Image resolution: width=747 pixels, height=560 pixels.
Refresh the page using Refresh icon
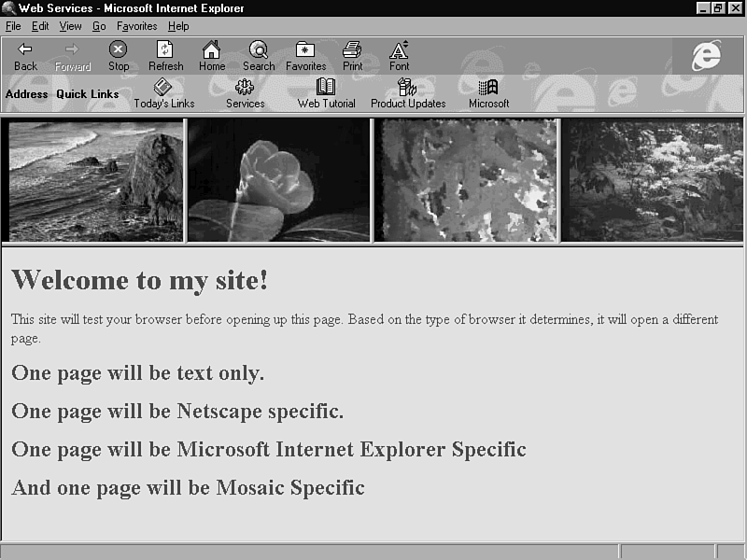coord(165,50)
